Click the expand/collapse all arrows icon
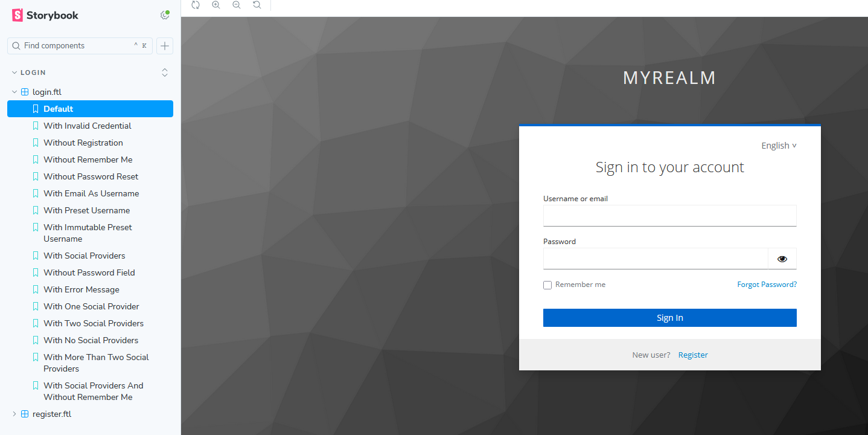The height and width of the screenshot is (435, 868). coord(165,72)
